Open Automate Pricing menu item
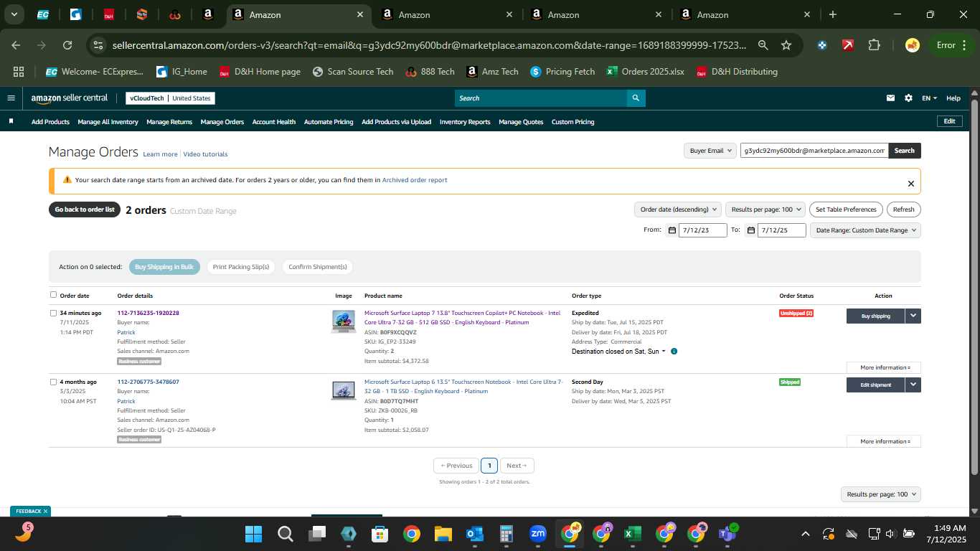This screenshot has width=980, height=551. tap(329, 122)
